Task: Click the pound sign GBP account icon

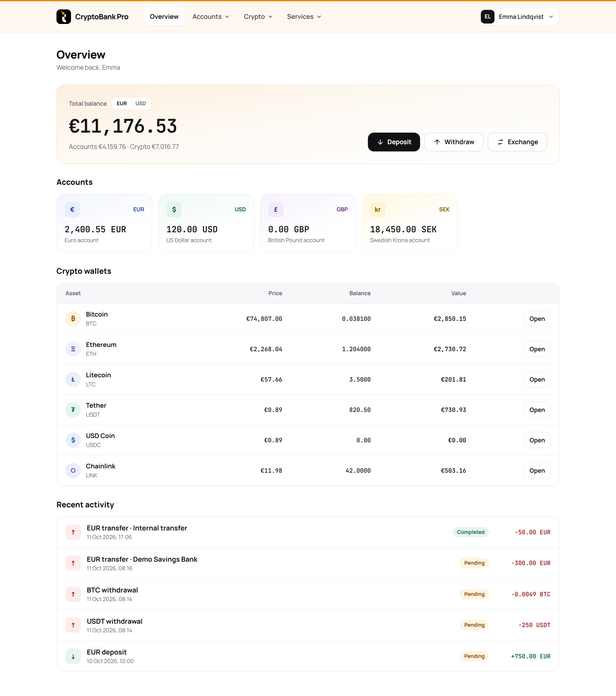Action: click(276, 209)
